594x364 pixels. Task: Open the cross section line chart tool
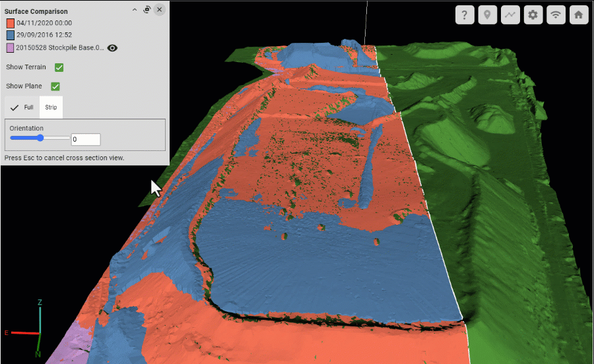[510, 15]
